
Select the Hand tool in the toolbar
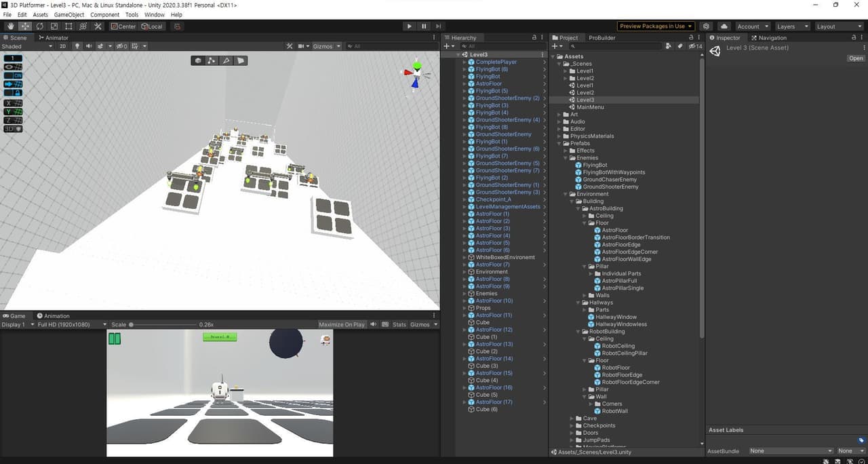coord(11,26)
